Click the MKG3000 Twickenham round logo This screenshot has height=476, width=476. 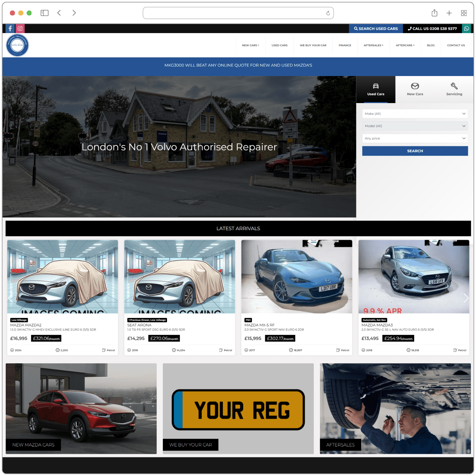point(17,45)
